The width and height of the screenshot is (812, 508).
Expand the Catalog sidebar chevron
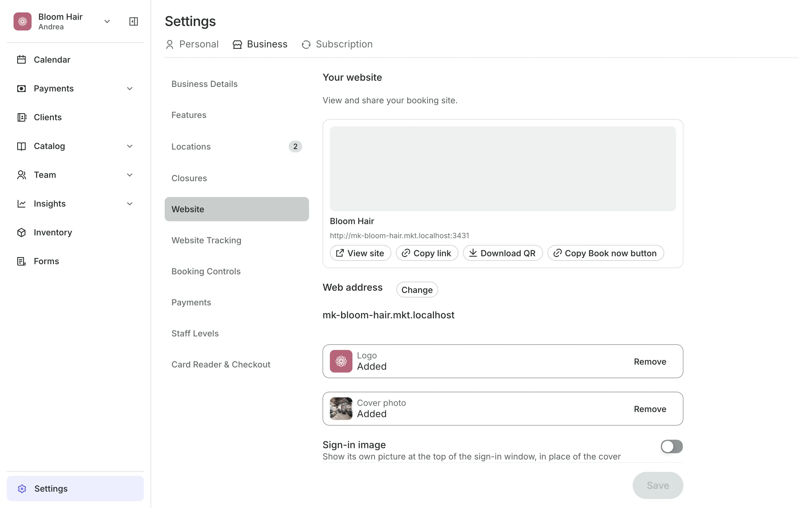click(130, 146)
